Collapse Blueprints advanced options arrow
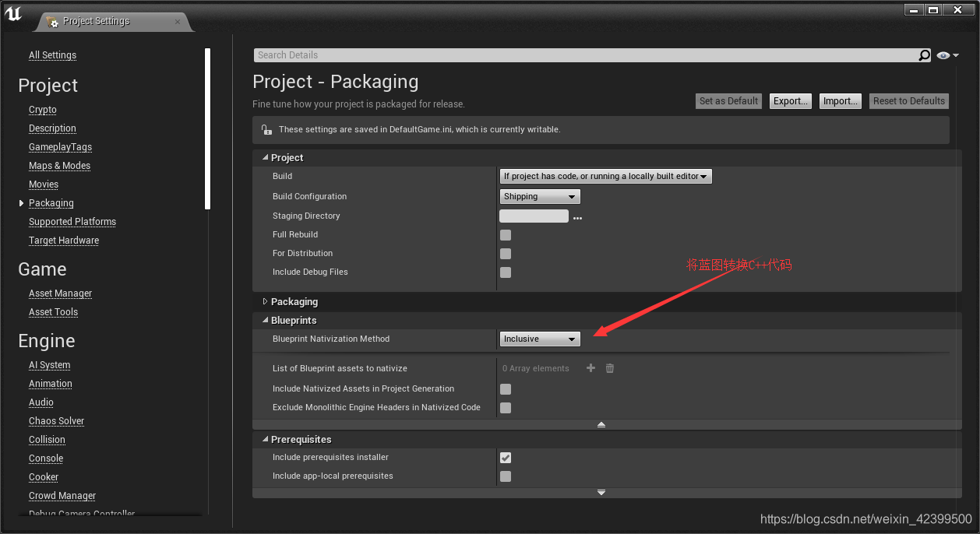 pyautogui.click(x=601, y=424)
